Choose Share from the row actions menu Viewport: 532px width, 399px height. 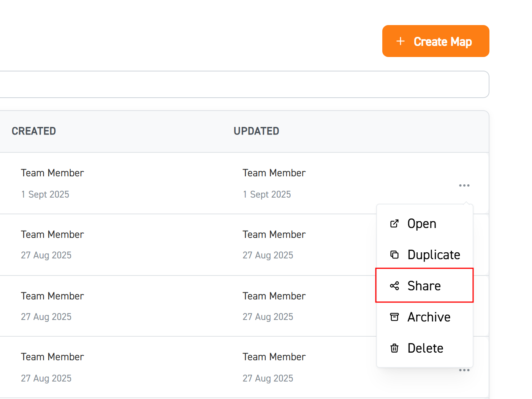point(424,286)
